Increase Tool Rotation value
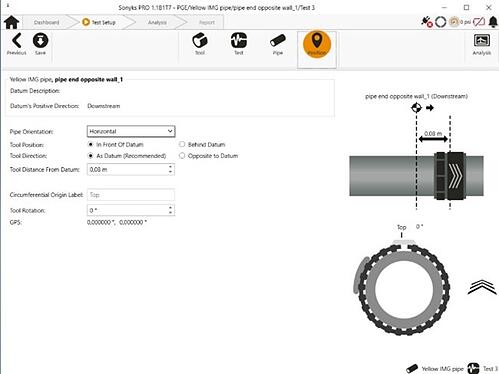This screenshot has height=374, width=499. [x=170, y=207]
